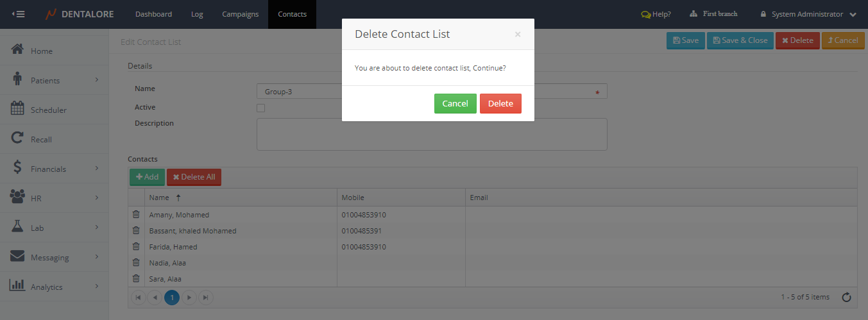868x320 pixels.
Task: Open Recall from the sidebar
Action: (x=41, y=139)
